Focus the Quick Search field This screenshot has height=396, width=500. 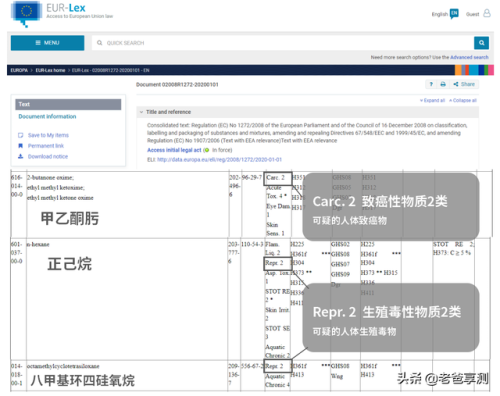(283, 43)
